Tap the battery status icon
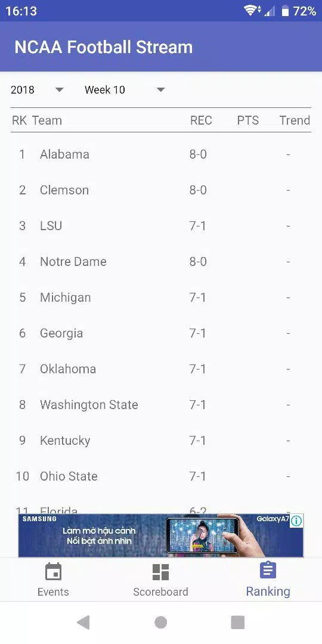The height and width of the screenshot is (644, 322). click(x=285, y=11)
